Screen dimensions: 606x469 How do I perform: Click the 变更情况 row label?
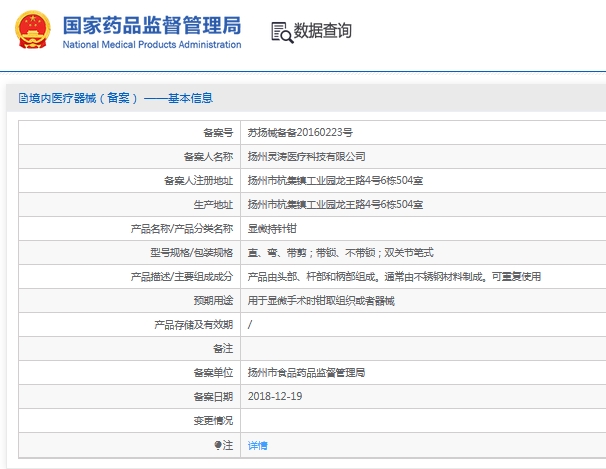click(x=213, y=420)
